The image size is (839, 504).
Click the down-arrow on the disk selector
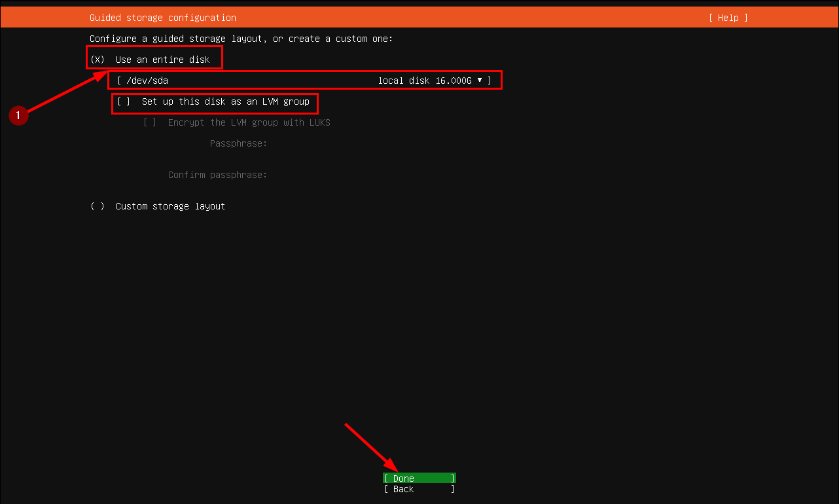(x=480, y=81)
